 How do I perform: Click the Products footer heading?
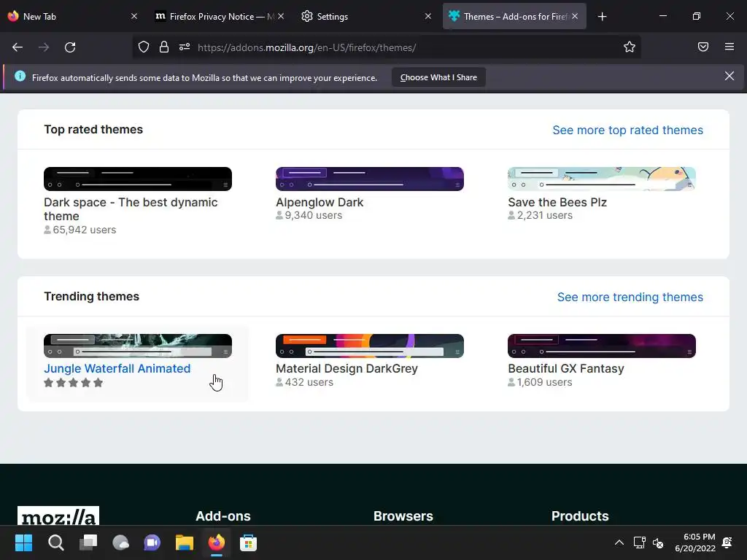click(580, 516)
